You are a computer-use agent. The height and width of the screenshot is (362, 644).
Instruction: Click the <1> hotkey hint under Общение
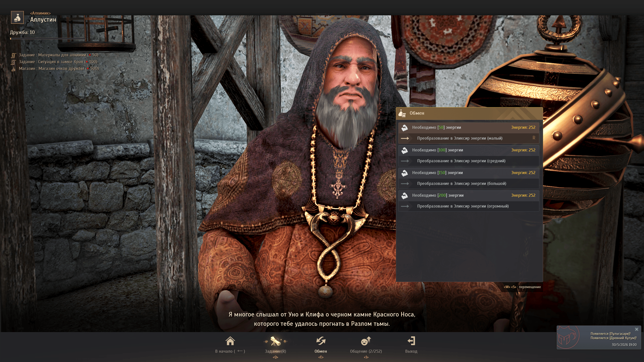tap(366, 357)
